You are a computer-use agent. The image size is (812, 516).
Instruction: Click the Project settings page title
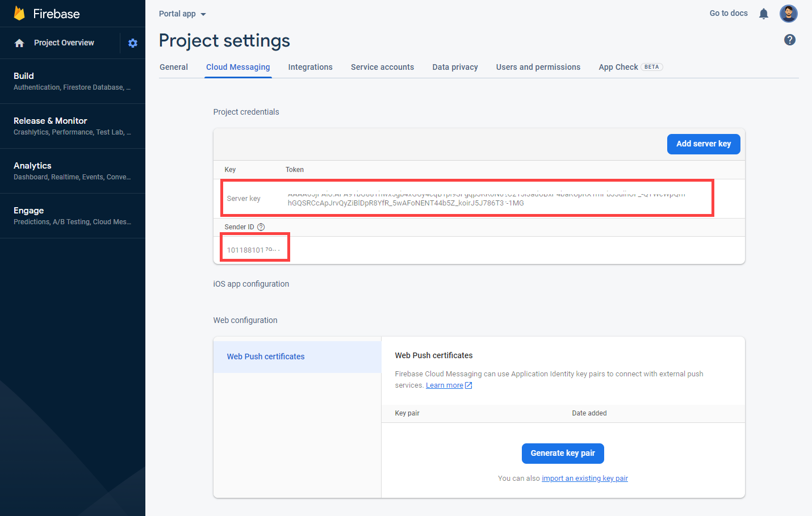tap(224, 41)
